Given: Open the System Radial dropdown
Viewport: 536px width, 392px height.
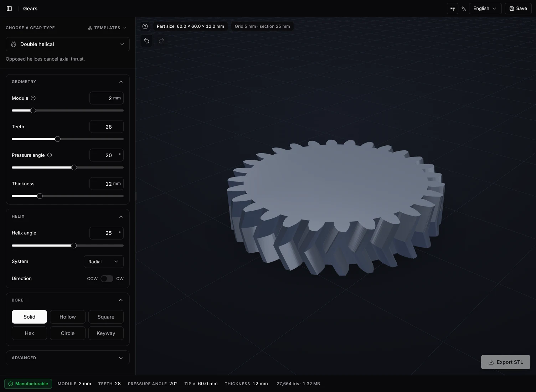Looking at the screenshot, I should tap(104, 262).
